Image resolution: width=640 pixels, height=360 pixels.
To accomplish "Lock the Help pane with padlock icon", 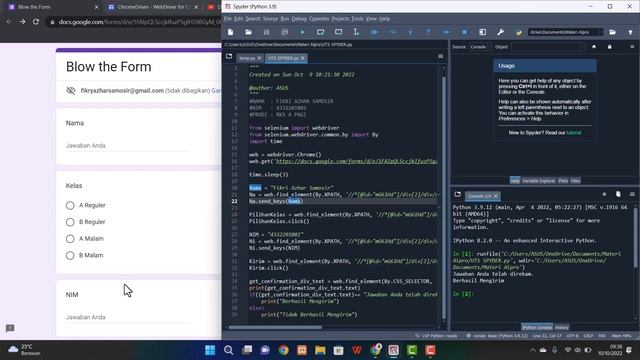I will pyautogui.click(x=610, y=47).
